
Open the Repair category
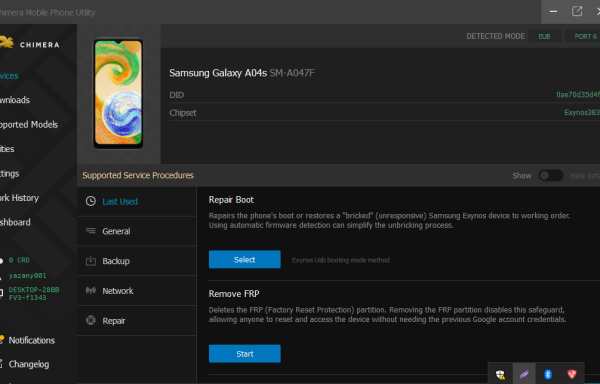pyautogui.click(x=137, y=321)
